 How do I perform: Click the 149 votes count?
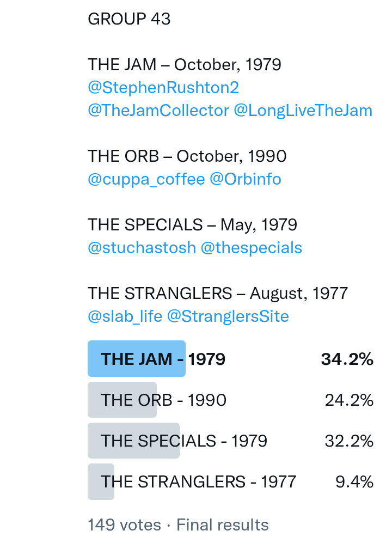pos(124,525)
